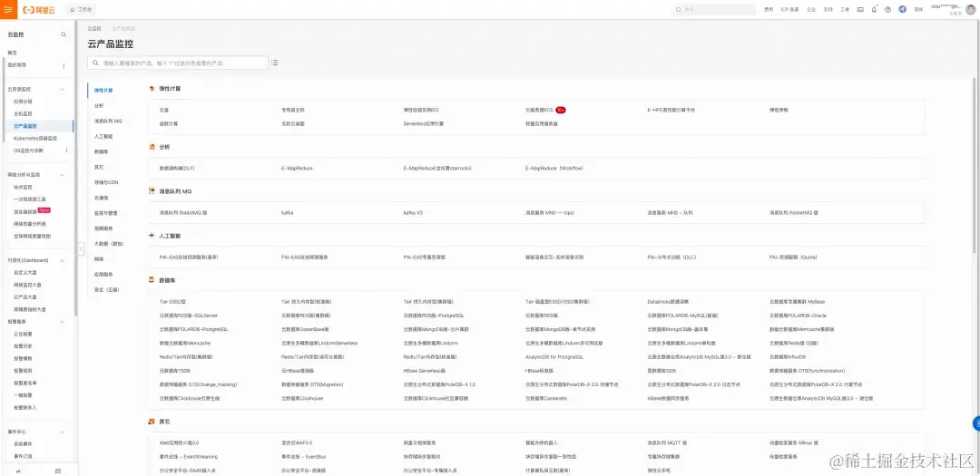Select the 人工智能 category tab
This screenshot has width=980, height=476.
(x=103, y=136)
